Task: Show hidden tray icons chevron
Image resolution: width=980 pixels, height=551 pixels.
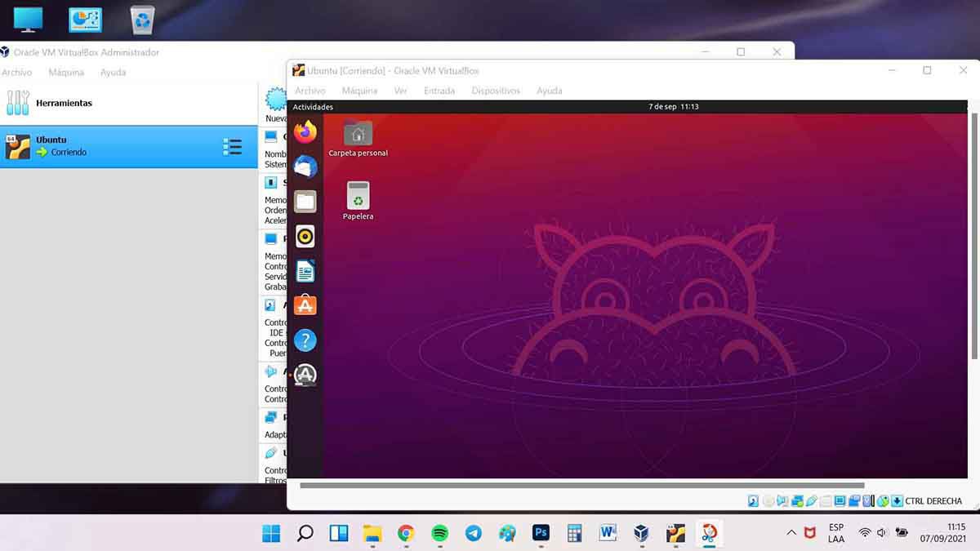Action: [x=791, y=533]
